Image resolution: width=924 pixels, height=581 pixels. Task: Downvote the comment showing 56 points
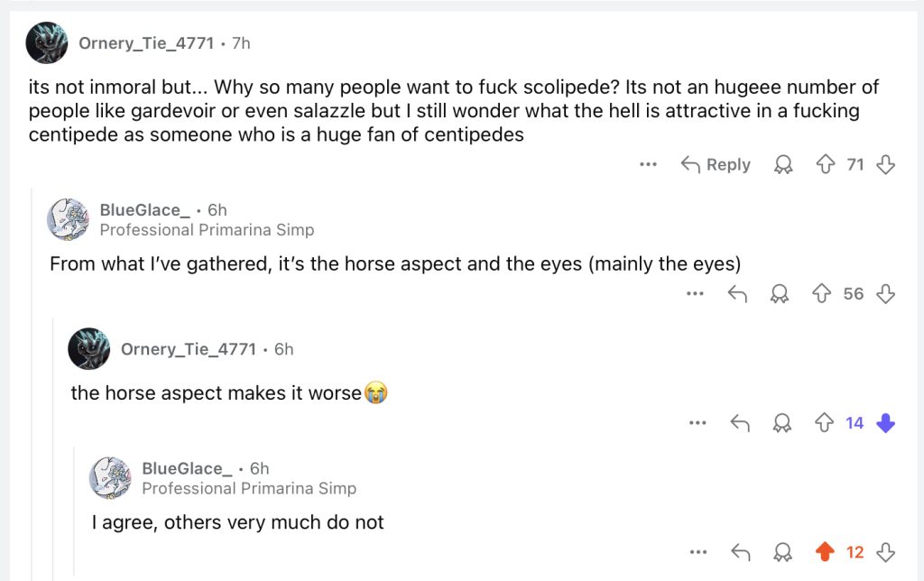click(x=886, y=293)
